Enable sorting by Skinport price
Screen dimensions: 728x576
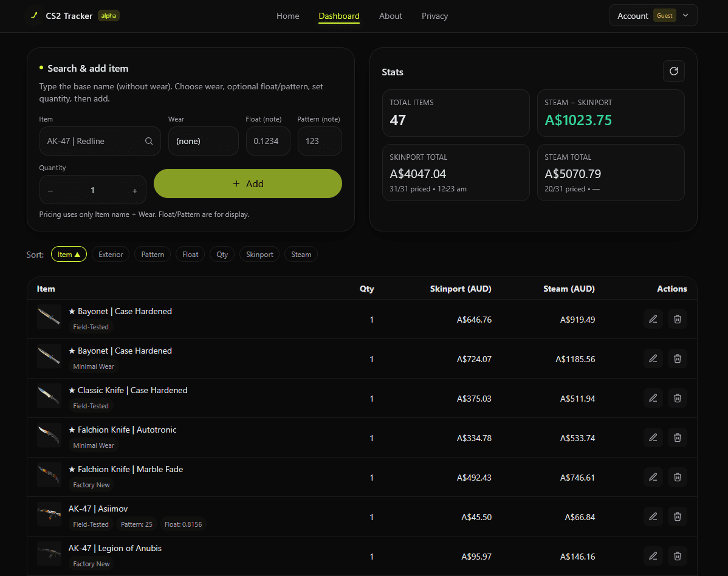click(259, 254)
